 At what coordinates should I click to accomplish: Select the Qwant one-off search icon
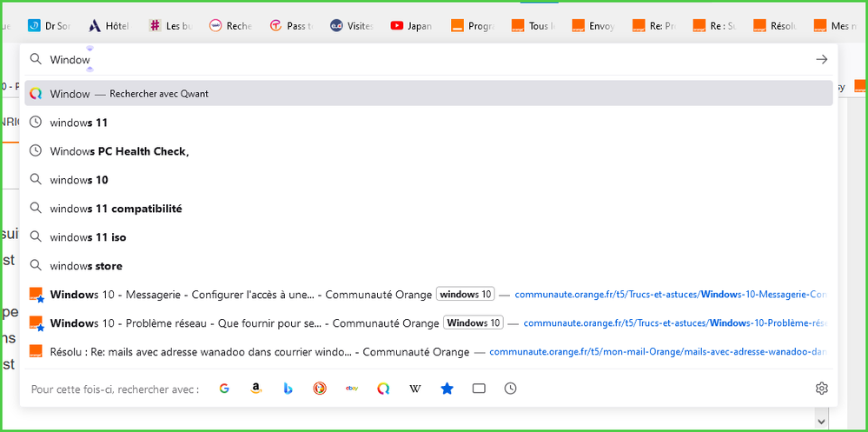383,389
